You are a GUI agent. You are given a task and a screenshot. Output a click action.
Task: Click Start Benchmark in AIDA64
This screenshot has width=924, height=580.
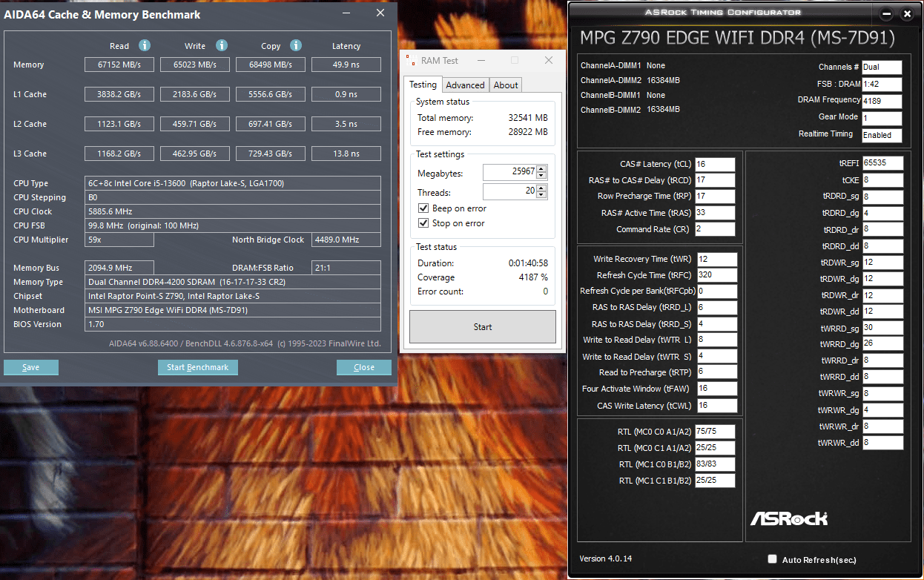pyautogui.click(x=198, y=367)
